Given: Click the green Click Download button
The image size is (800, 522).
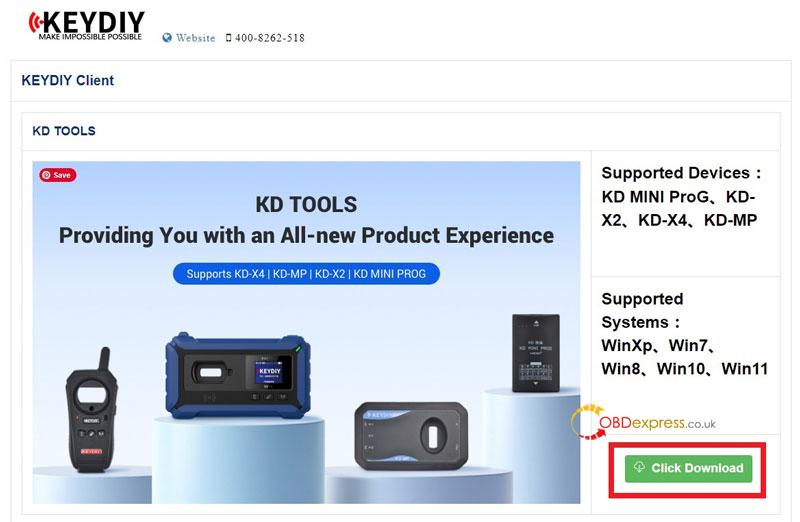Looking at the screenshot, I should 688,468.
